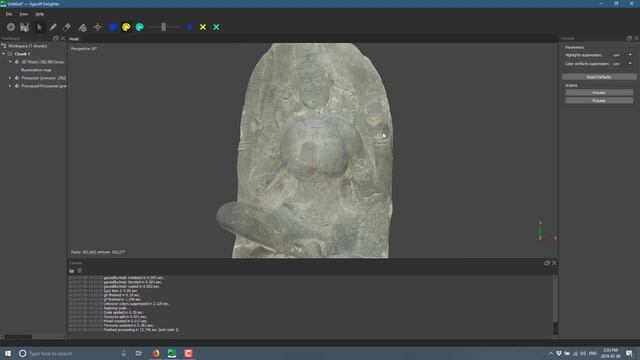The width and height of the screenshot is (640, 360).
Task: Choose the yellow palette brush color
Action: coord(126,27)
